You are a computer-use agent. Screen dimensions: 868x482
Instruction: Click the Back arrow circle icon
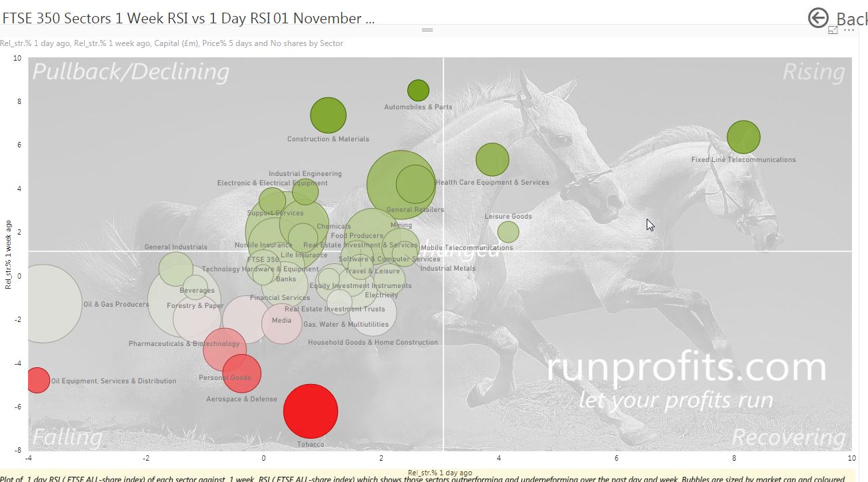tap(818, 18)
